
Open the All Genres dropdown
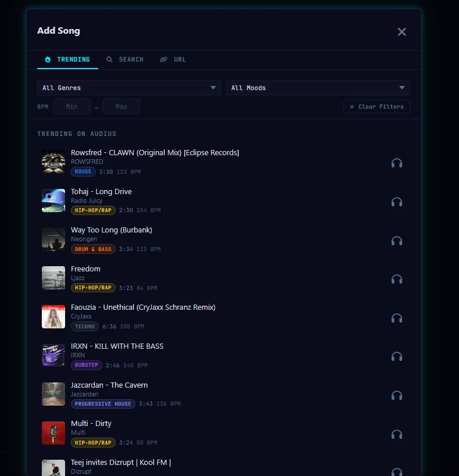coord(129,88)
